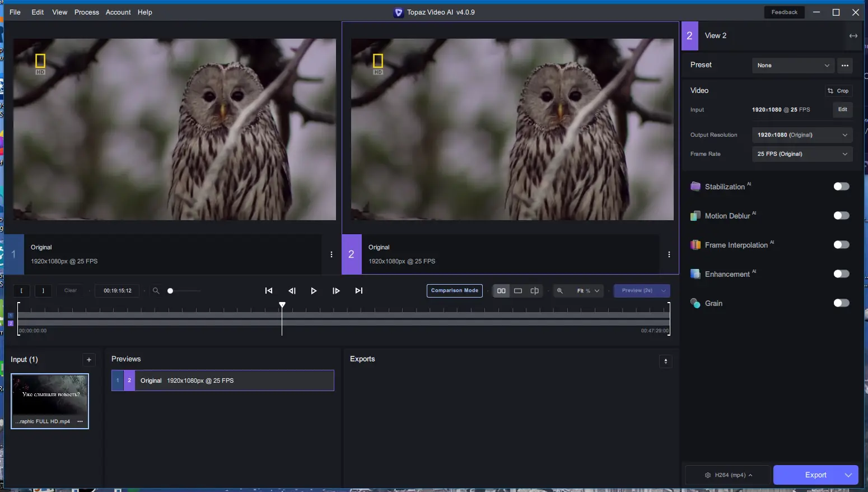868x492 pixels.
Task: Turn on Frame Interpolation
Action: pos(841,245)
